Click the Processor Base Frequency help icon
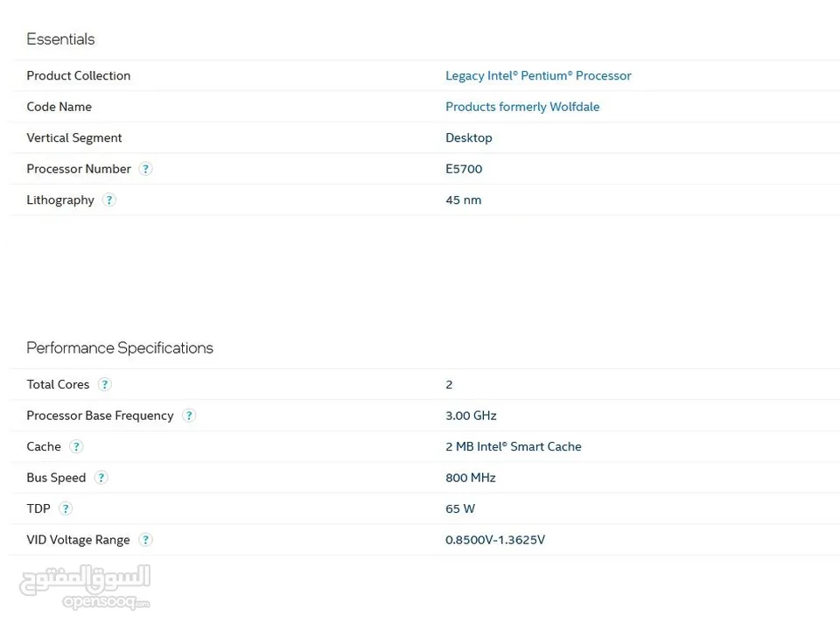840x630 pixels. pos(189,416)
